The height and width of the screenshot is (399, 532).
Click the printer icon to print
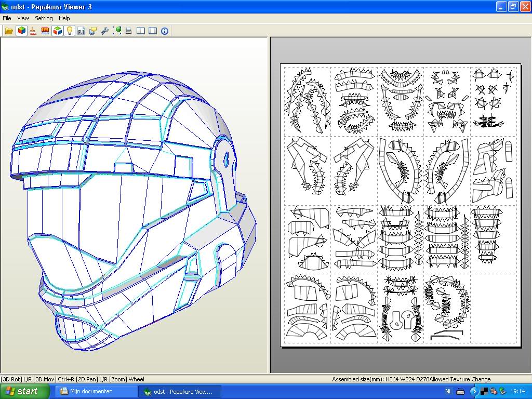pyautogui.click(x=128, y=31)
